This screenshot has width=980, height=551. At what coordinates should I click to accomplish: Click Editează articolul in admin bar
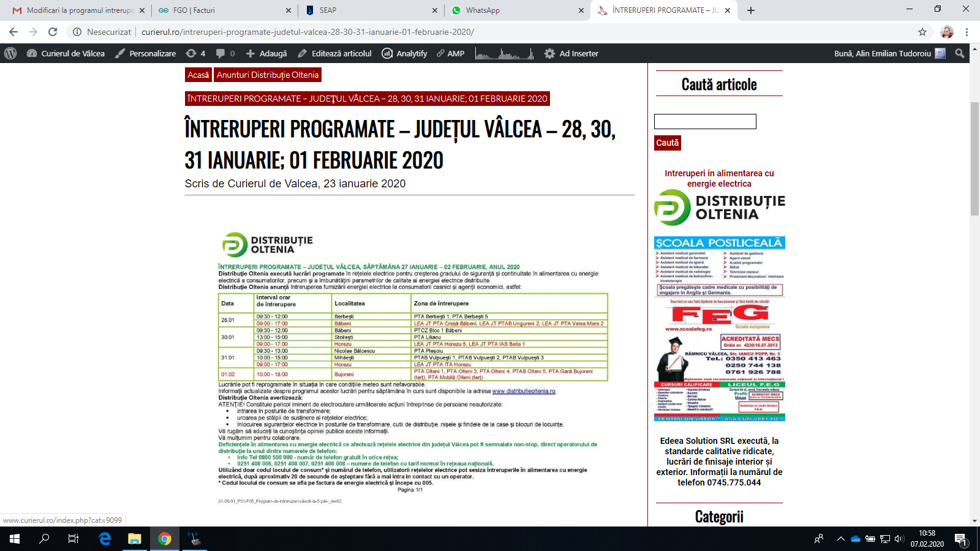335,53
